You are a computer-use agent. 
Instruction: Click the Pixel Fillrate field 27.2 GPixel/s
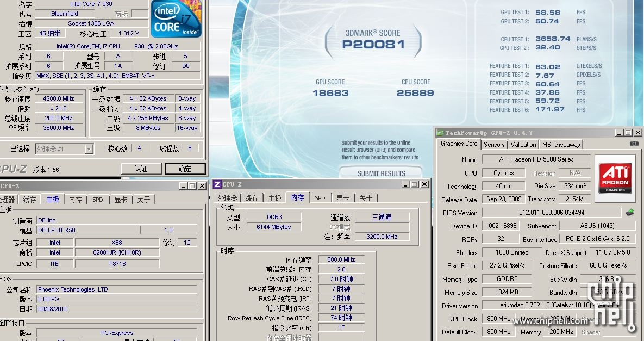pos(507,265)
